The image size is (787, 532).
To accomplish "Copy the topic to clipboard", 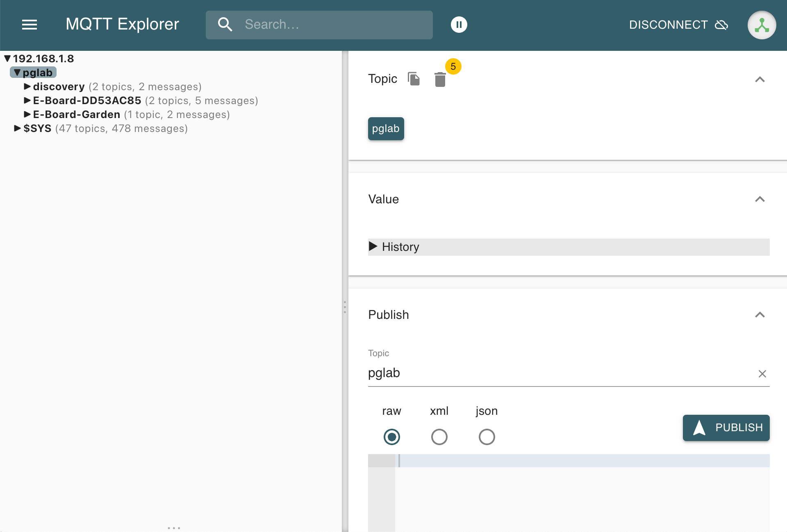I will point(414,79).
